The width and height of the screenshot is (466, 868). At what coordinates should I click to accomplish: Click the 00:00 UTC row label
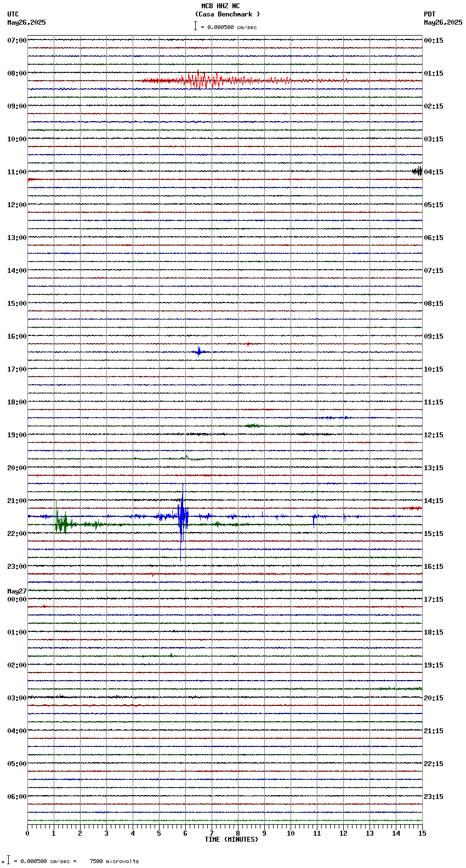(x=17, y=599)
